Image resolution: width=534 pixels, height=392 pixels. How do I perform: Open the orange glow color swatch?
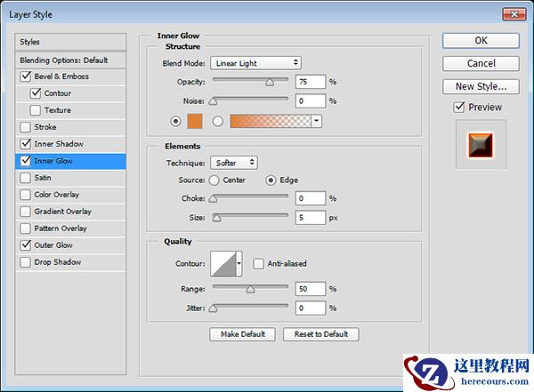coord(195,121)
